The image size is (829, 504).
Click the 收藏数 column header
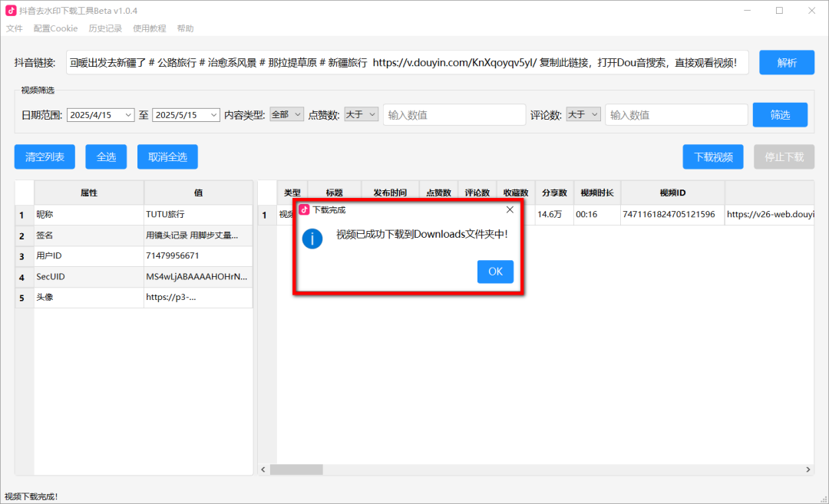pyautogui.click(x=516, y=193)
